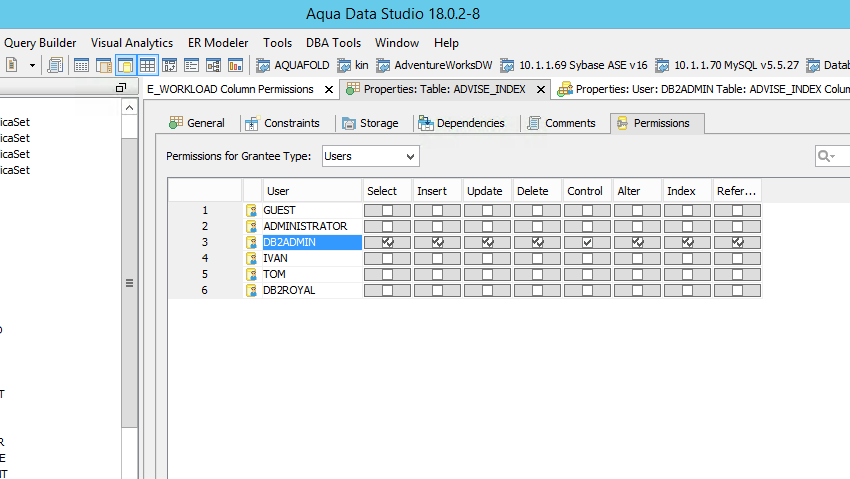The height and width of the screenshot is (479, 850).
Task: Click the highlighted grid view toolbar icon
Action: click(147, 66)
